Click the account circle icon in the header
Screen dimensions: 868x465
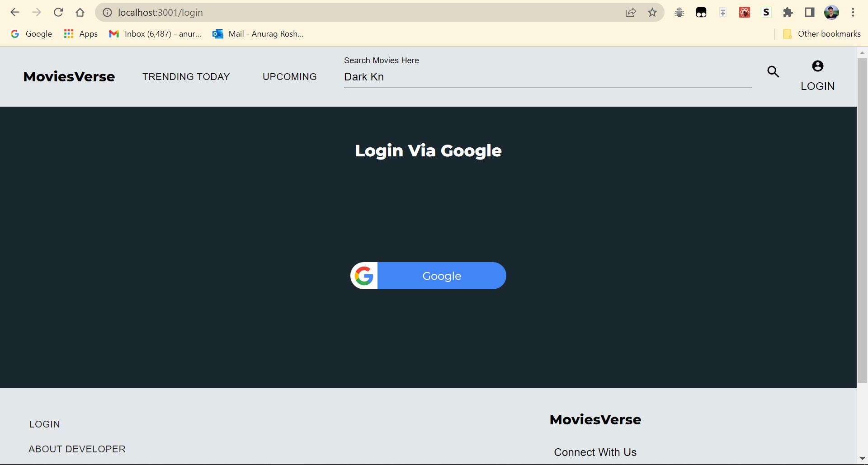818,66
